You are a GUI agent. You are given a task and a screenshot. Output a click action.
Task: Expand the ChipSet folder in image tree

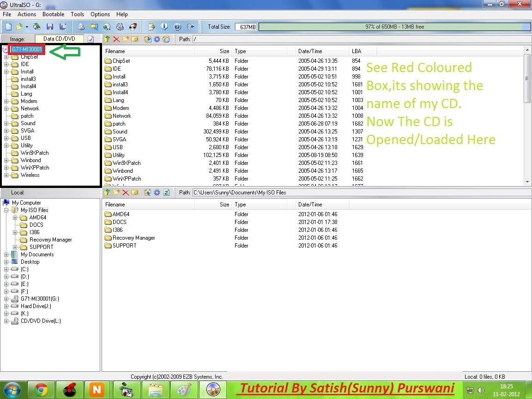point(6,57)
